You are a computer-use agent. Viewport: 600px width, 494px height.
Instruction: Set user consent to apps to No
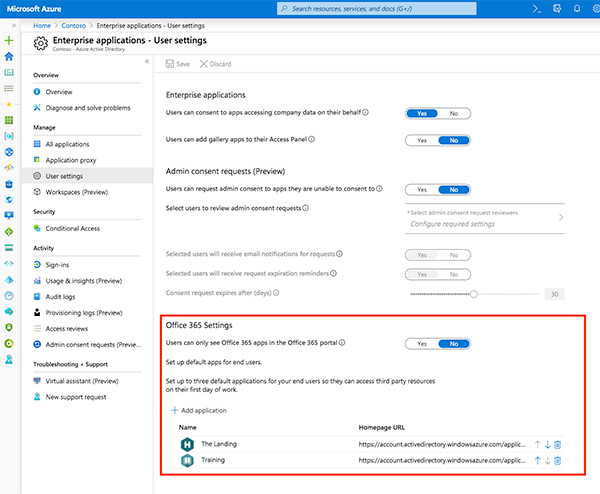coord(454,114)
